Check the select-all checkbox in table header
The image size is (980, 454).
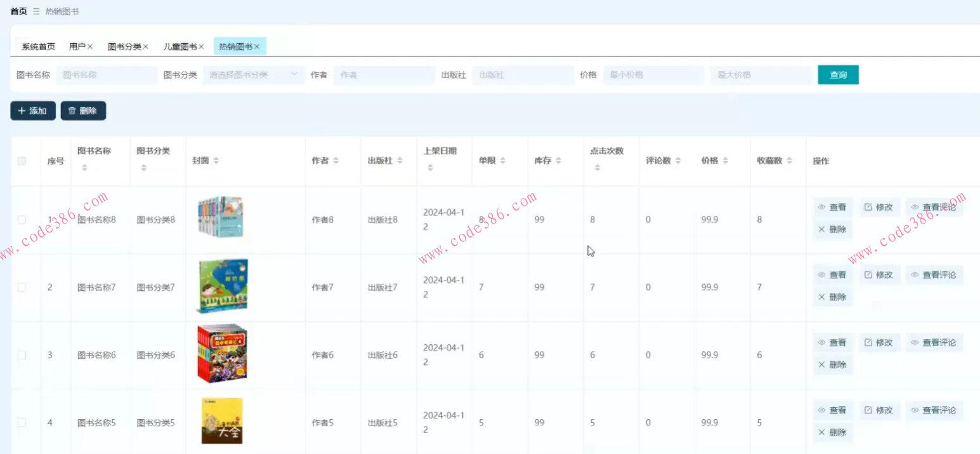coord(22,161)
